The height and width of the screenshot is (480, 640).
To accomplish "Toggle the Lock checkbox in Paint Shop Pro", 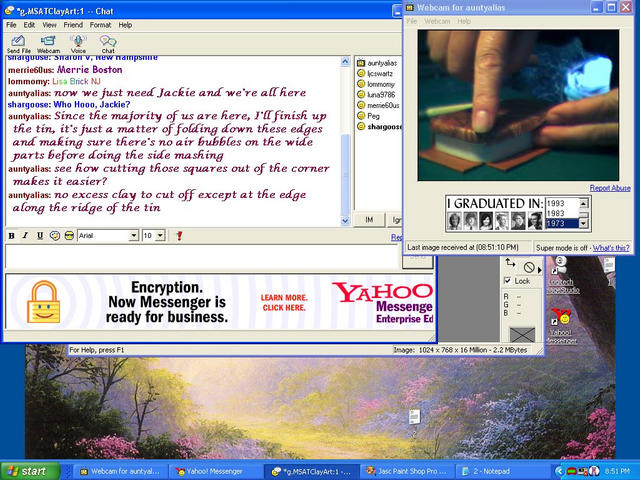I will click(507, 281).
